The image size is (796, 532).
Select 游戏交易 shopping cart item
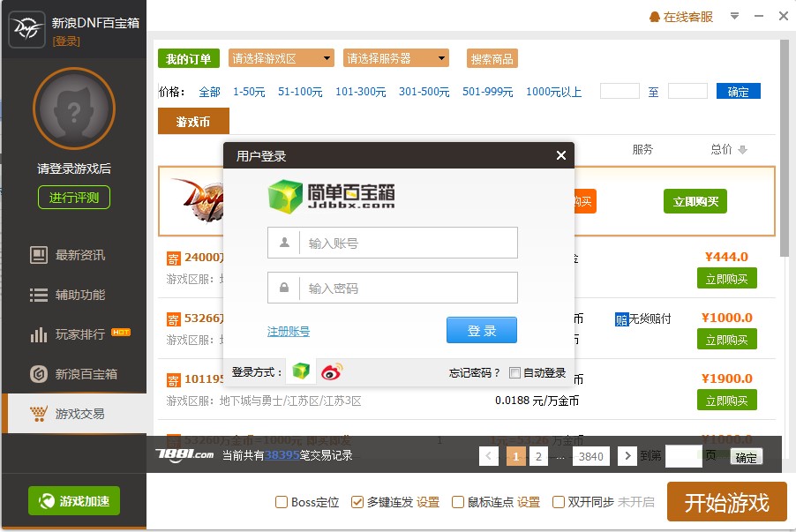[x=74, y=414]
